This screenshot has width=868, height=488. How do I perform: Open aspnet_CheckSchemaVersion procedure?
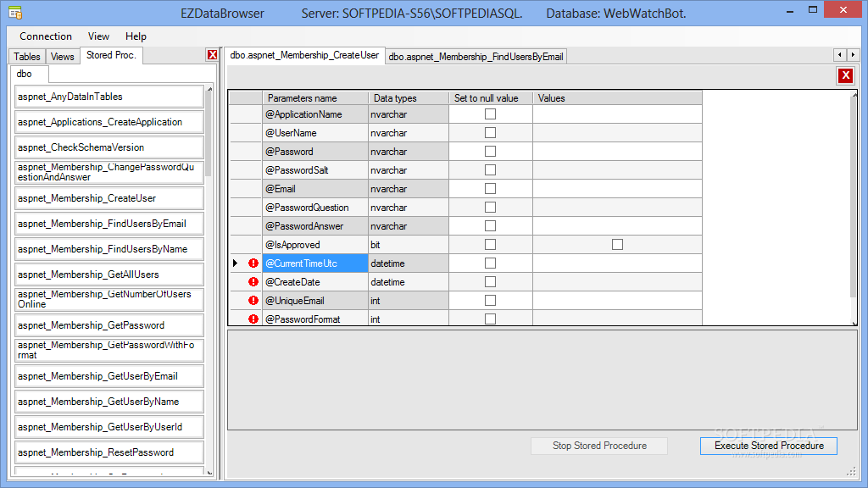[109, 147]
